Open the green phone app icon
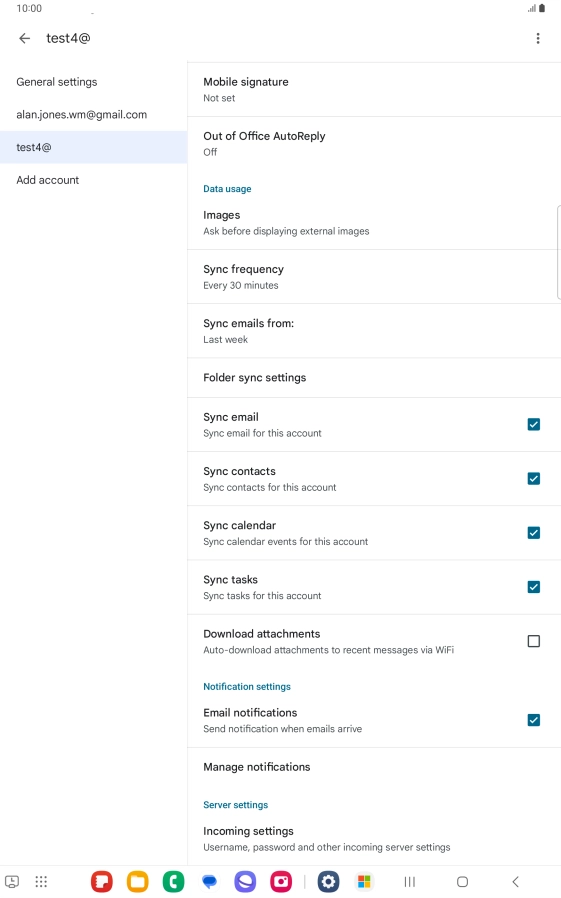The width and height of the screenshot is (561, 898). [x=173, y=881]
